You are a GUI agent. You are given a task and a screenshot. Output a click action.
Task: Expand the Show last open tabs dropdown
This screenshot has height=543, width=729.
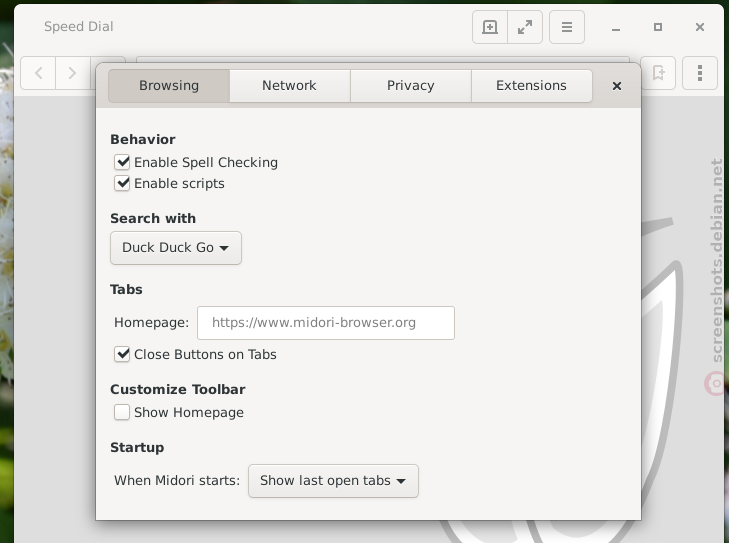[333, 481]
